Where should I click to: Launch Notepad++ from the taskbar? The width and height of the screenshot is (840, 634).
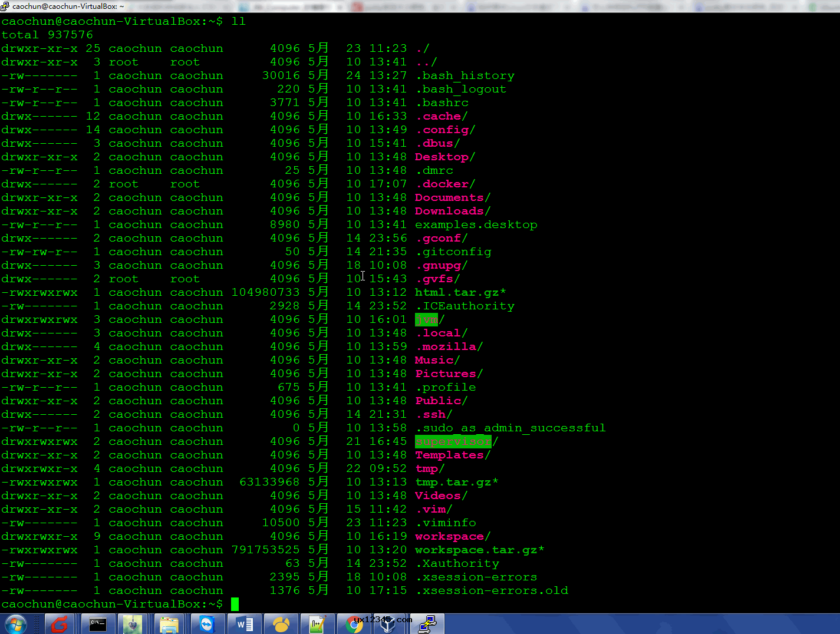(317, 624)
